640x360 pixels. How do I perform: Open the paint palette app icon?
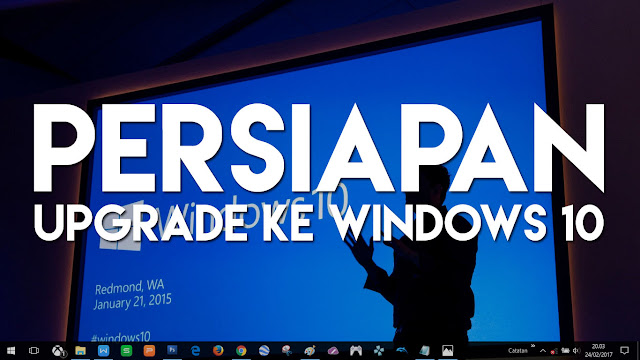[310, 351]
